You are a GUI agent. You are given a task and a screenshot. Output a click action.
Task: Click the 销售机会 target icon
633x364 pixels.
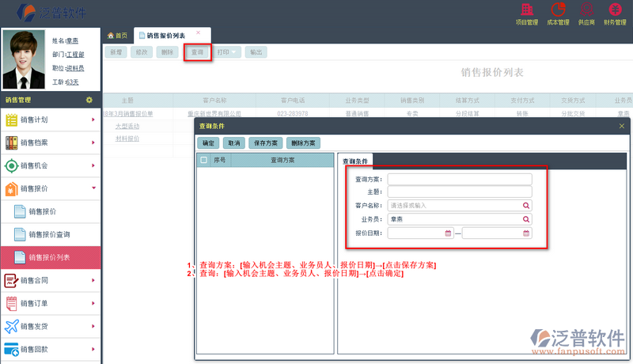pyautogui.click(x=11, y=165)
